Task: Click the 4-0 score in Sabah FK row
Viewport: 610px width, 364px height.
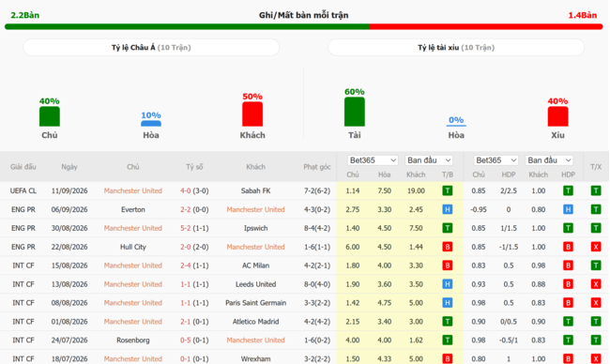Action: point(185,191)
